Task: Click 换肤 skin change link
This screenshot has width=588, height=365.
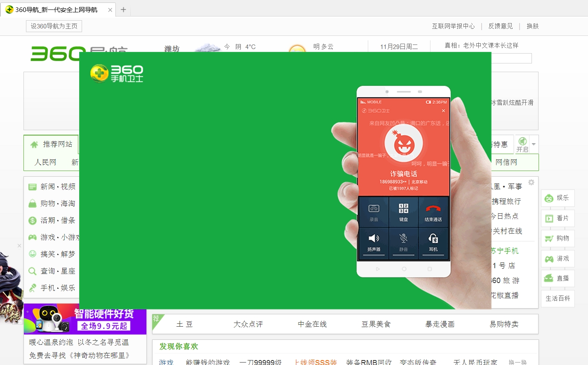Action: coord(533,26)
